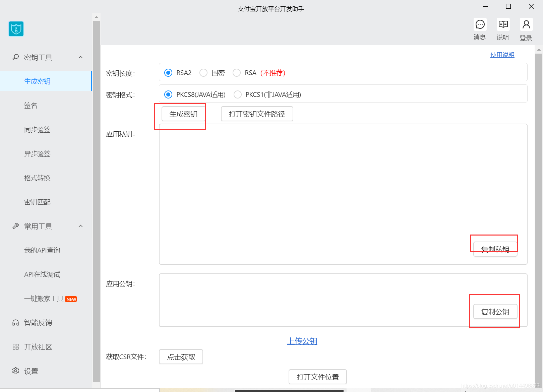Open the 签名 sidebar item
The width and height of the screenshot is (543, 392).
click(x=46, y=106)
